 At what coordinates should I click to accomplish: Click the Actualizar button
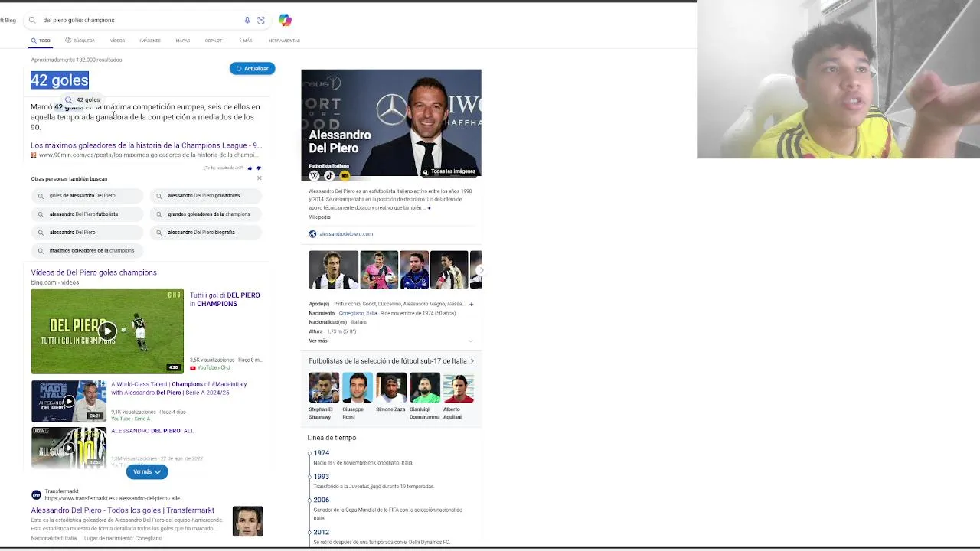[252, 68]
